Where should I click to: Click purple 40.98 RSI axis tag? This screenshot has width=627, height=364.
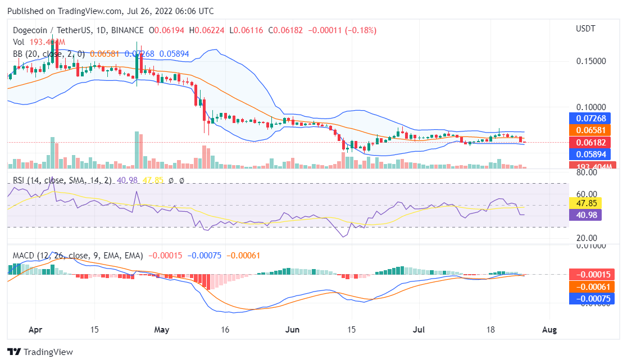(586, 214)
